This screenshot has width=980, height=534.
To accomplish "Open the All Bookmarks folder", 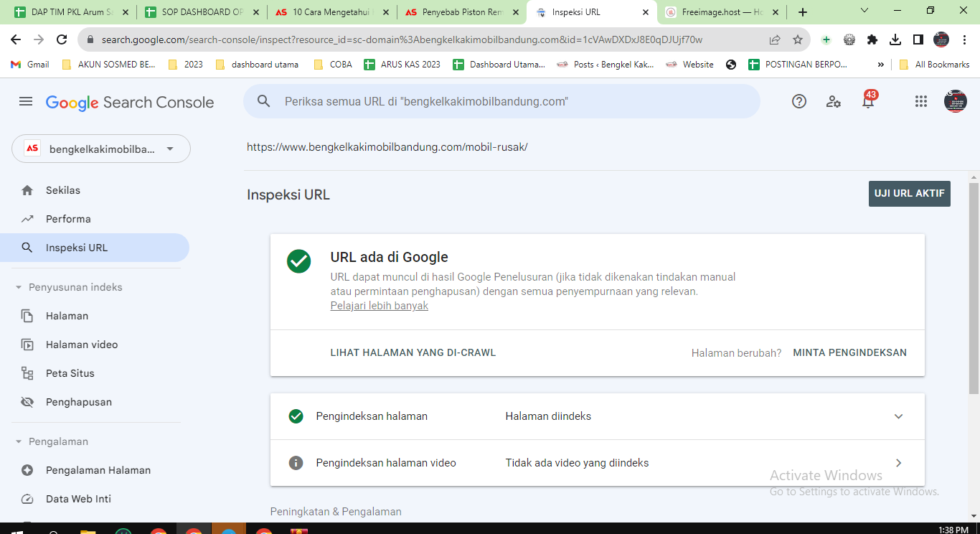I will click(934, 65).
